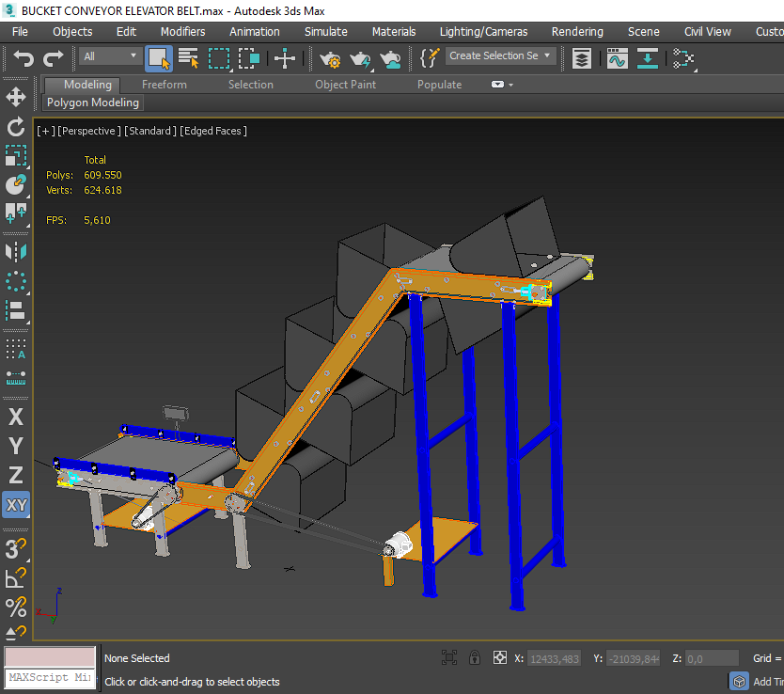Click the Undo arrow icon
Image resolution: width=784 pixels, height=694 pixels.
coord(23,58)
